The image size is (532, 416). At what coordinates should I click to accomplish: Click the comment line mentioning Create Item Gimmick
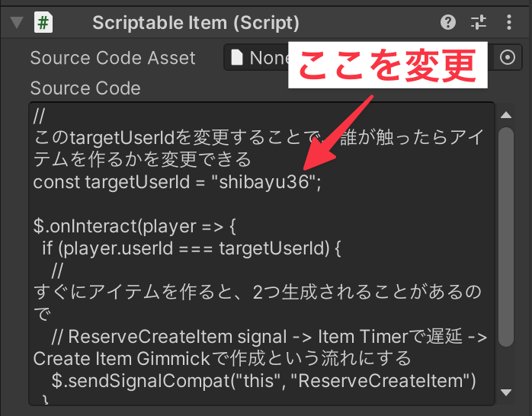222,358
